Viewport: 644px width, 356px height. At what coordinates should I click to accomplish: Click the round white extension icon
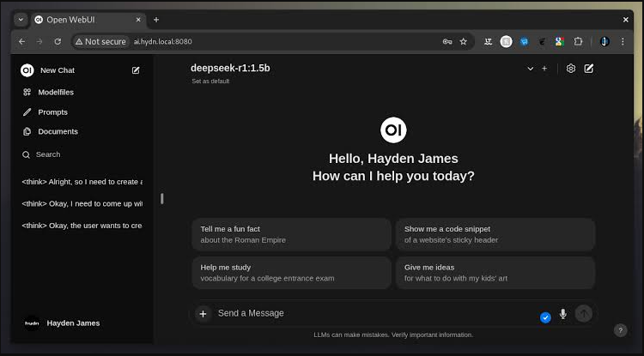coord(507,41)
